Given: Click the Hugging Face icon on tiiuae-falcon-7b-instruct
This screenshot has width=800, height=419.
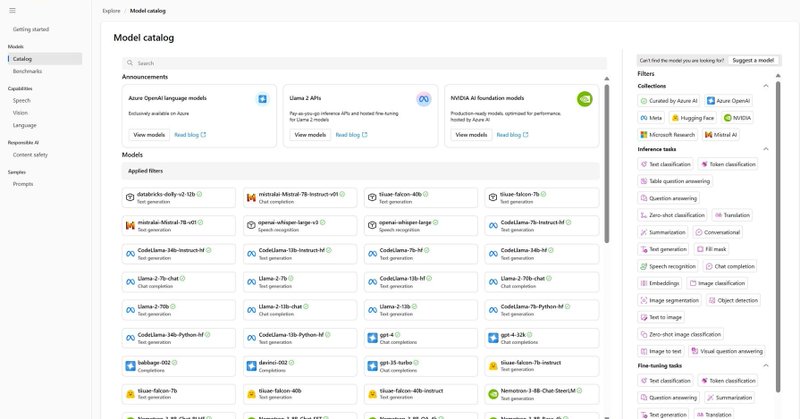Looking at the screenshot, I should (493, 366).
